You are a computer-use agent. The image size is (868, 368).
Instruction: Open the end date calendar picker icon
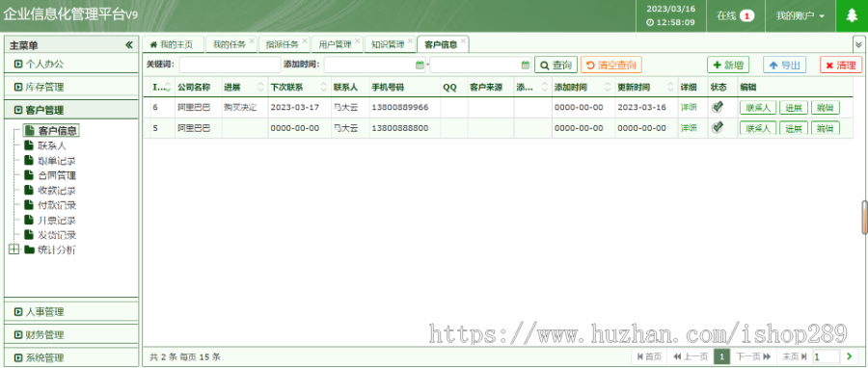tap(526, 66)
